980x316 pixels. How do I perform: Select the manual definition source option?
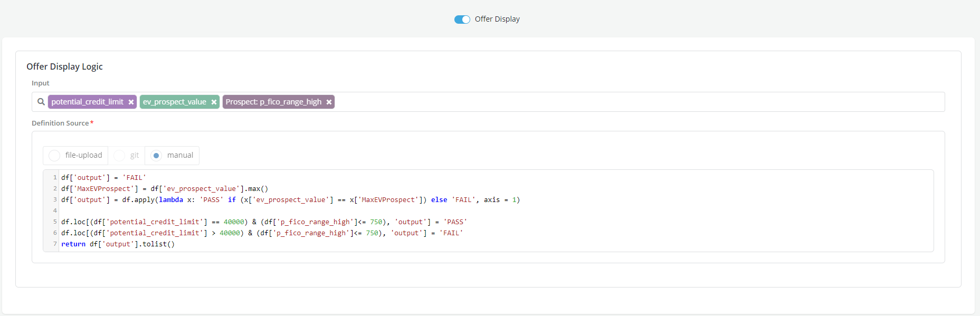(156, 156)
